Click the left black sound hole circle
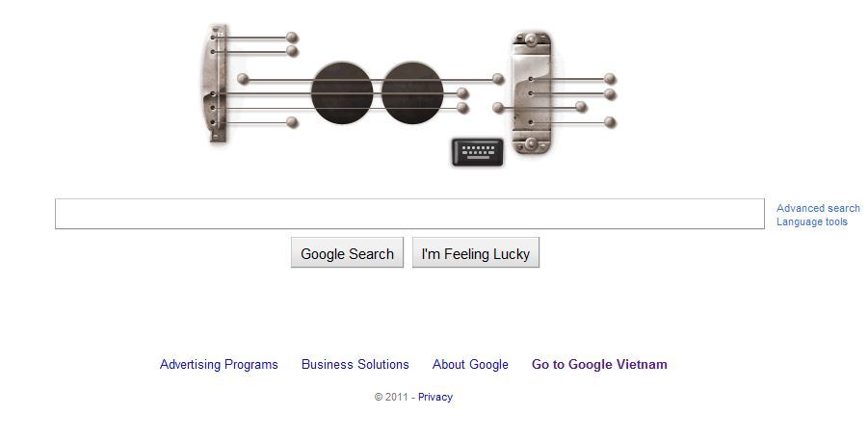This screenshot has height=441, width=868. [342, 93]
